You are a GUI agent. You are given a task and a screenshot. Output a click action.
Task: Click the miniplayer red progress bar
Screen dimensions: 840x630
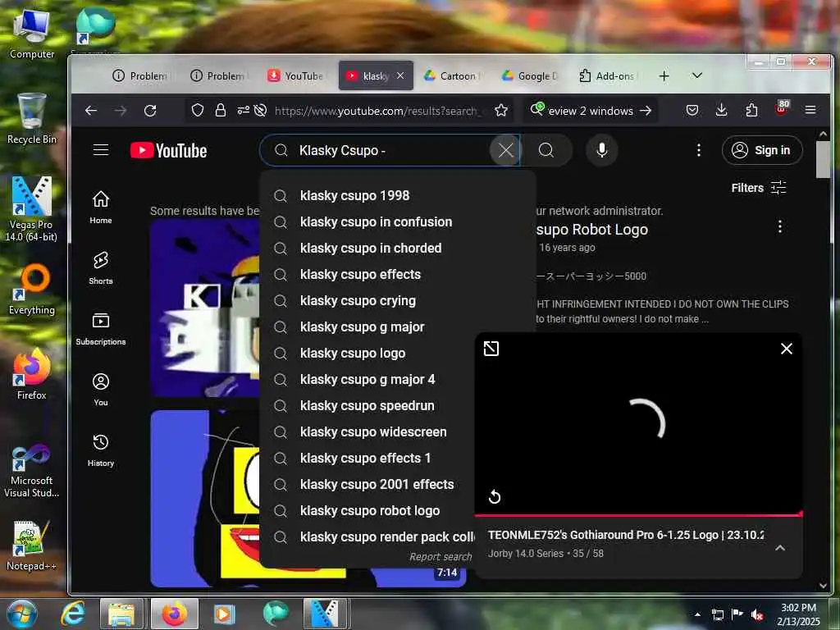[638, 515]
